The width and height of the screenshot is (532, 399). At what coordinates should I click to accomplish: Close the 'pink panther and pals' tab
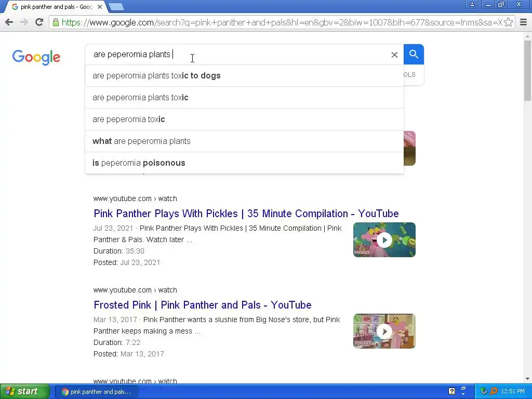pos(100,7)
